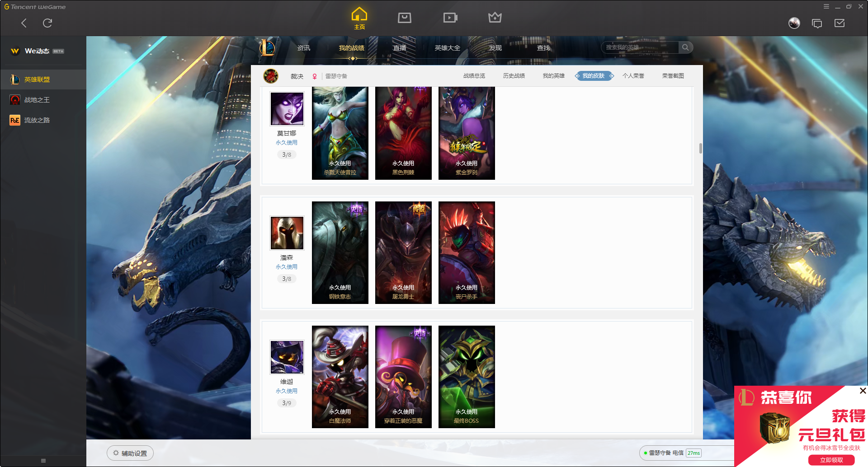This screenshot has width=868, height=467.
Task: Click the search magnifier icon
Action: coord(686,47)
